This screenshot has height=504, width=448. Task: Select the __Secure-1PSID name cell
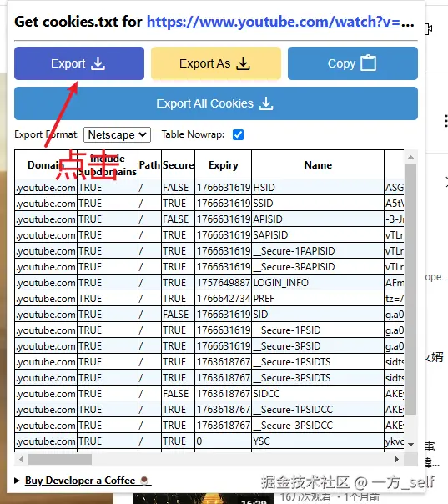click(x=318, y=330)
